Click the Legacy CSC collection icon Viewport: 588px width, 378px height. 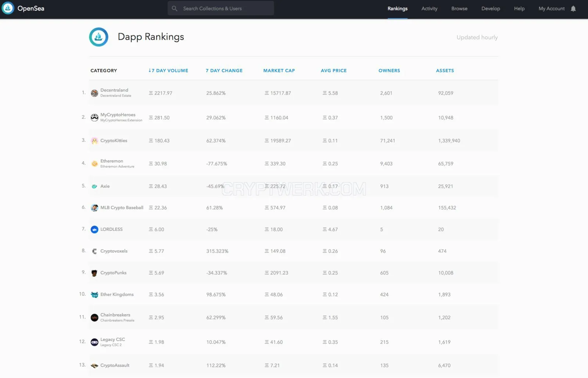pos(94,342)
